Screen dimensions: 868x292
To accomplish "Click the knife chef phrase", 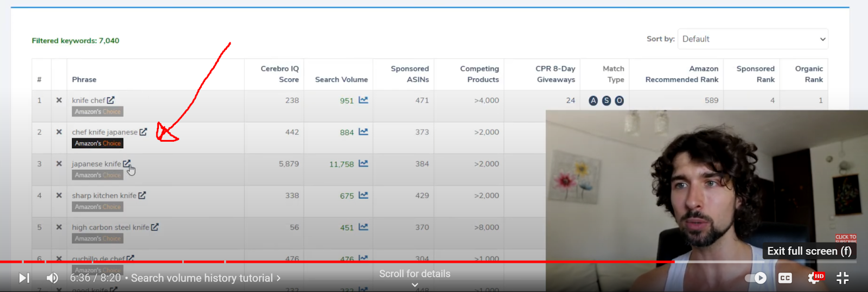I will [88, 100].
